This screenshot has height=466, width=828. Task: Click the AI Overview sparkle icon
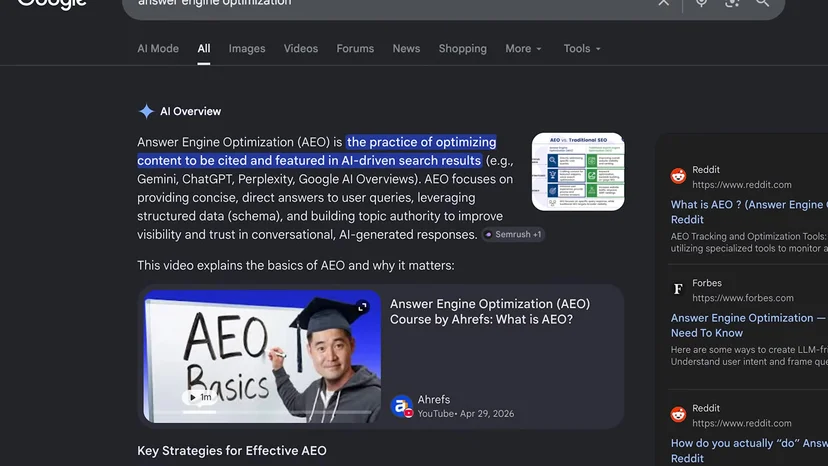click(146, 111)
